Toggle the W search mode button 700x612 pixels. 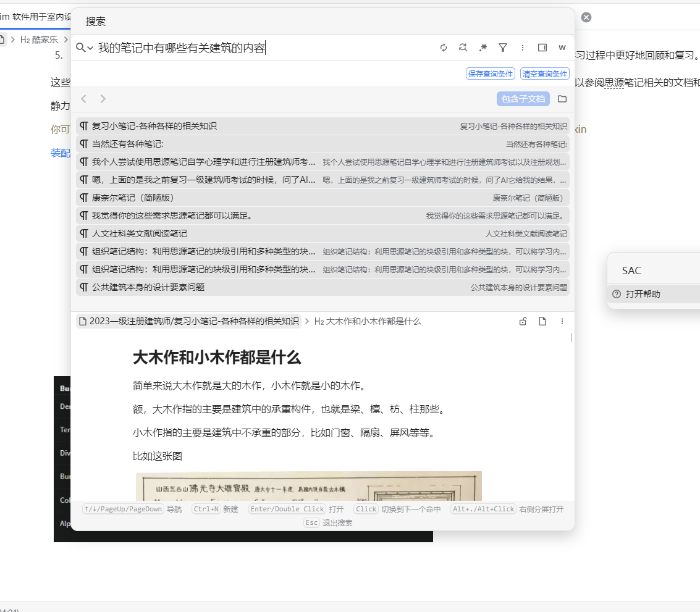pos(562,48)
